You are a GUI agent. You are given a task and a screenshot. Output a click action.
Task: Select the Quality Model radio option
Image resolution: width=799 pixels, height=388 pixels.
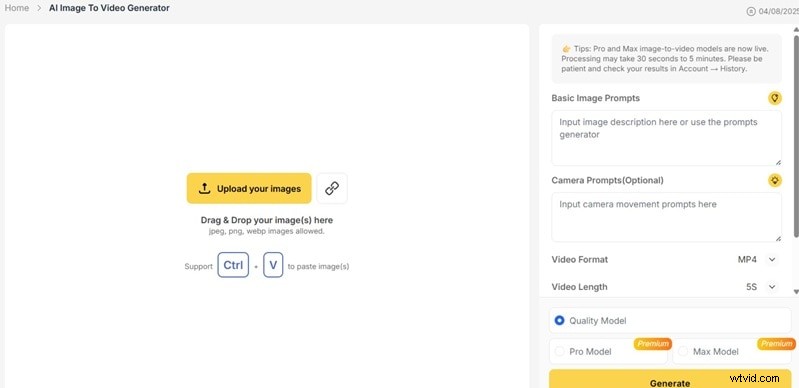tap(560, 321)
